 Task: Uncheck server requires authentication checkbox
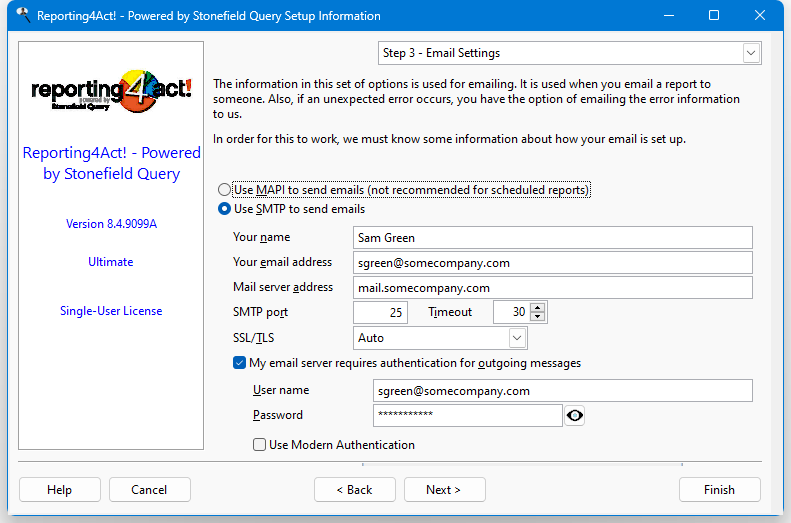click(x=239, y=363)
